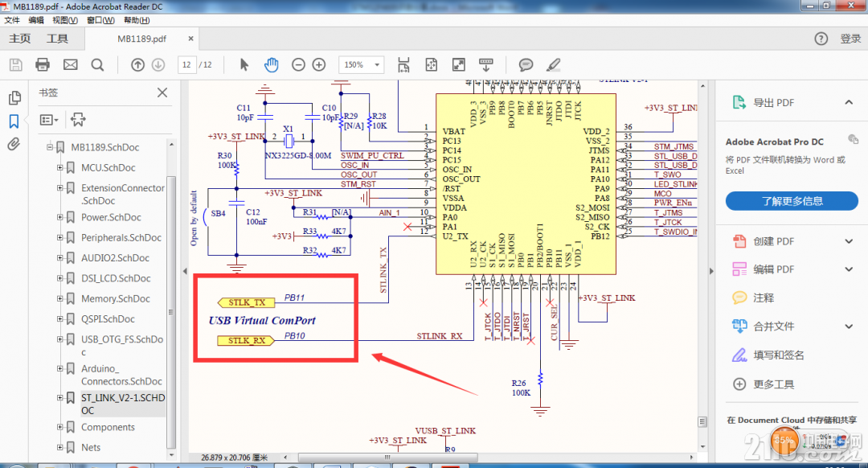
Task: Open the 帮助(H) menu
Action: [137, 20]
